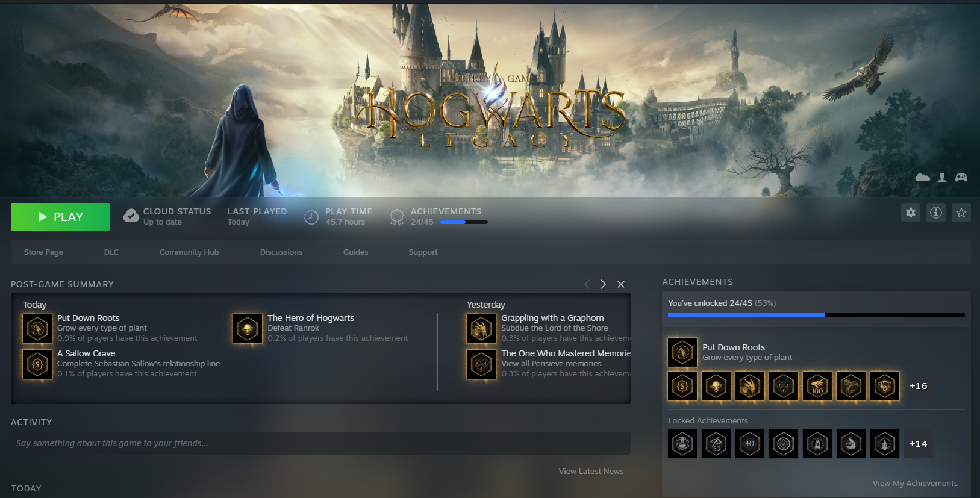Select A Sallow Grave icon in Post-Game Summary

pyautogui.click(x=37, y=364)
